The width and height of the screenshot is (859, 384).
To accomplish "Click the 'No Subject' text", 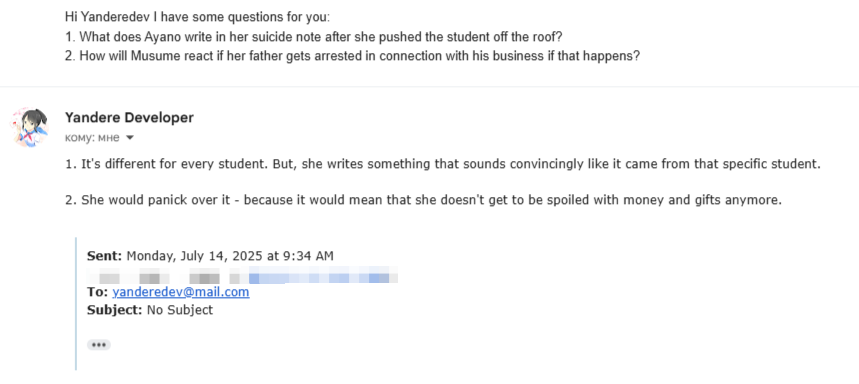I will [x=180, y=310].
